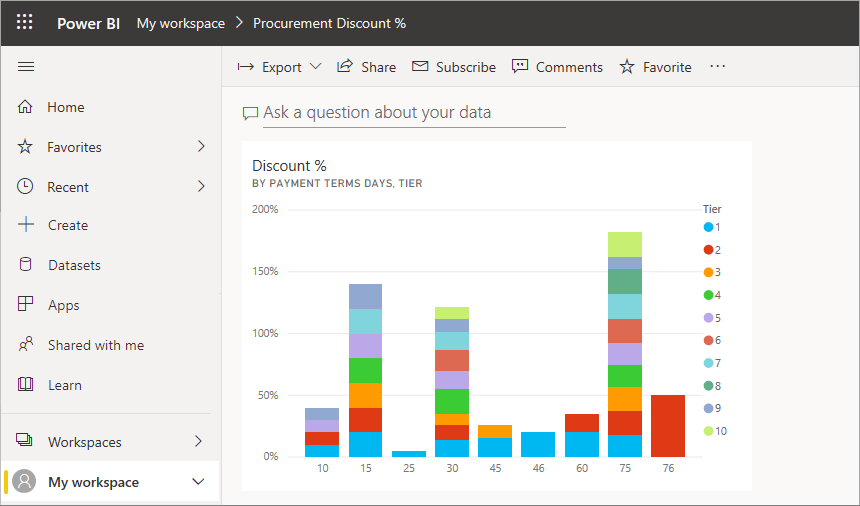860x506 pixels.
Task: Collapse the My workspace chevron
Action: [198, 482]
